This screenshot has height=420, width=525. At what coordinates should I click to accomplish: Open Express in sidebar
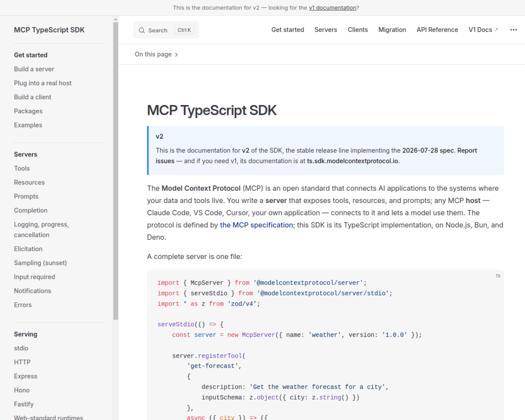pyautogui.click(x=25, y=376)
